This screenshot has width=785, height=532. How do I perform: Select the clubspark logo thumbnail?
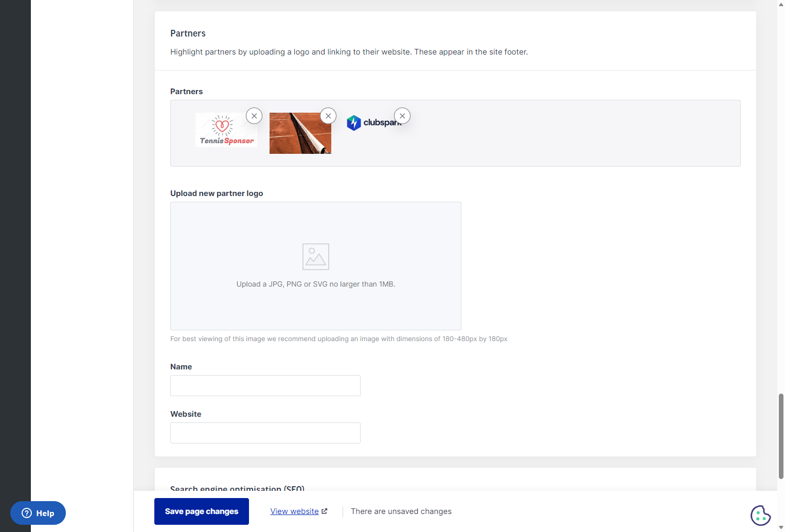[x=374, y=123]
